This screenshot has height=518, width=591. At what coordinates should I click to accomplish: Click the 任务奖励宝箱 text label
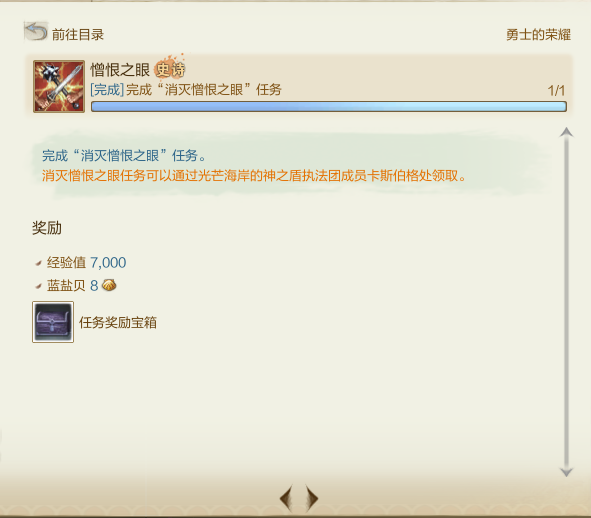118,322
